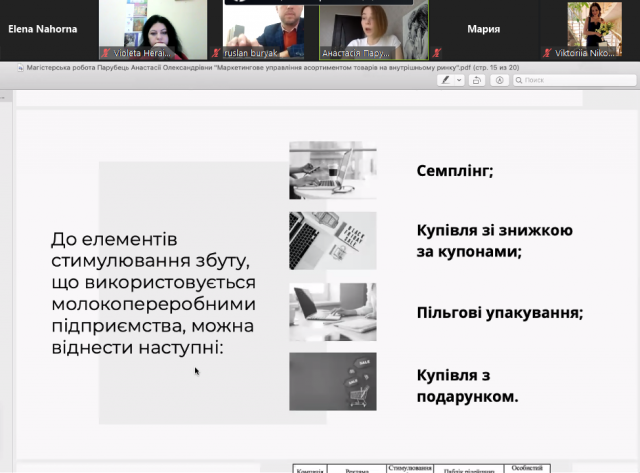Screen dimensions: 640x473
Task: Click the shopping cart image beside Купівля з подарунком
Action: (332, 381)
